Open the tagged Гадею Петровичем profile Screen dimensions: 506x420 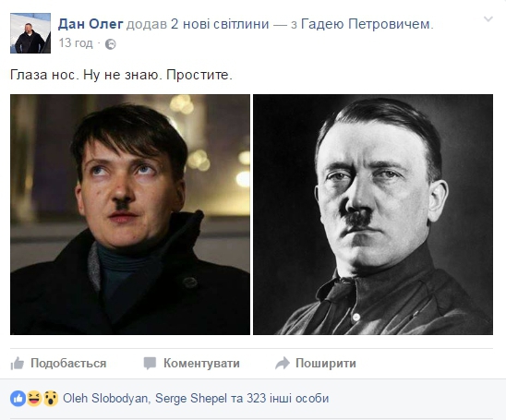(x=366, y=24)
